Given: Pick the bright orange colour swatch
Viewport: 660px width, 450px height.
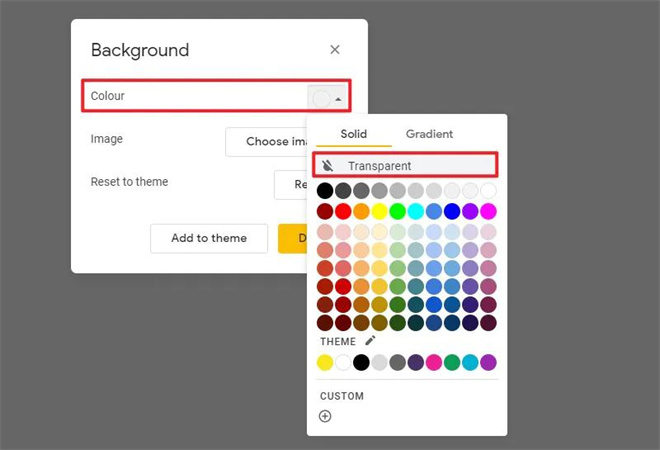Looking at the screenshot, I should (x=361, y=211).
